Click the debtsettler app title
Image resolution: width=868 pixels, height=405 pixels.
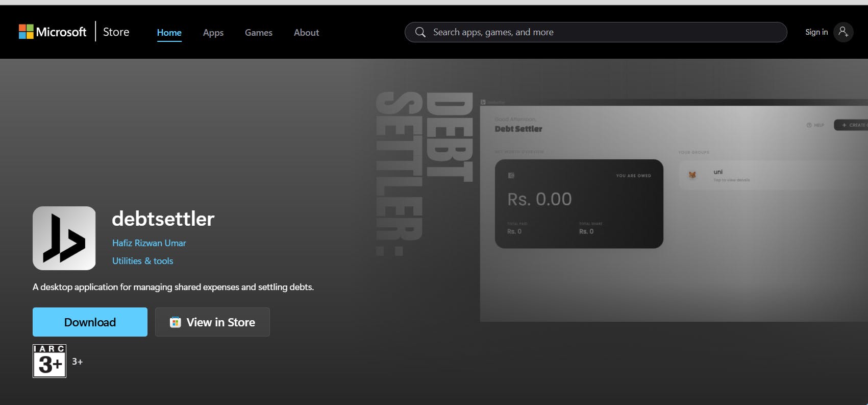point(163,219)
